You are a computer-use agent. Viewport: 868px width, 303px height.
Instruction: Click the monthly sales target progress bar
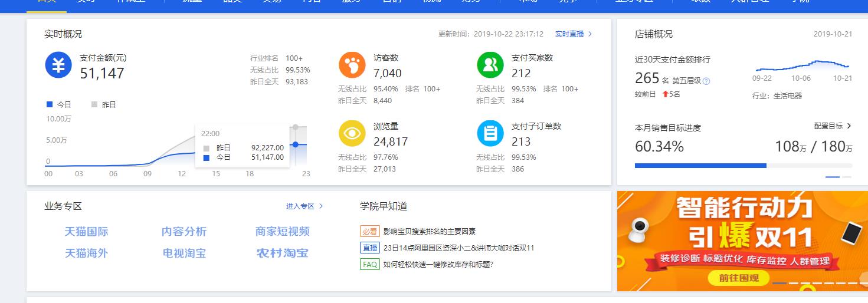coord(743,166)
